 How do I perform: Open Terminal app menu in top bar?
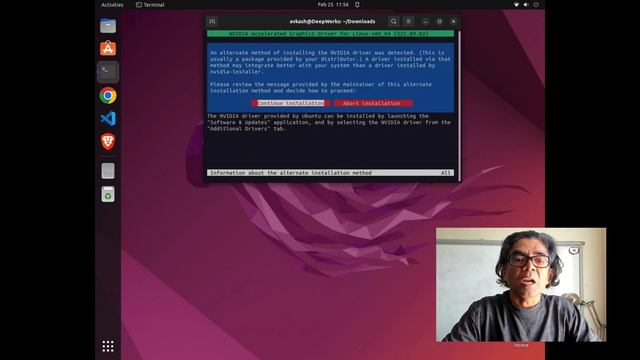[x=150, y=5]
